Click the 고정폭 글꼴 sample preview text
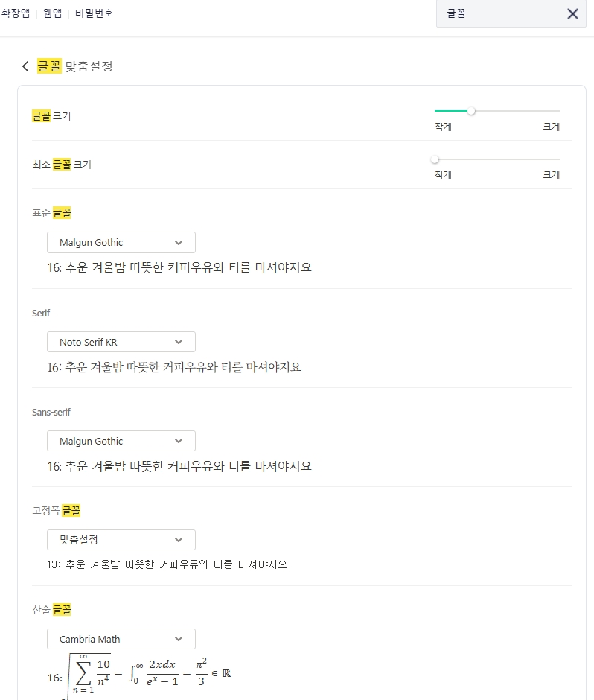The image size is (594, 700). 166,564
